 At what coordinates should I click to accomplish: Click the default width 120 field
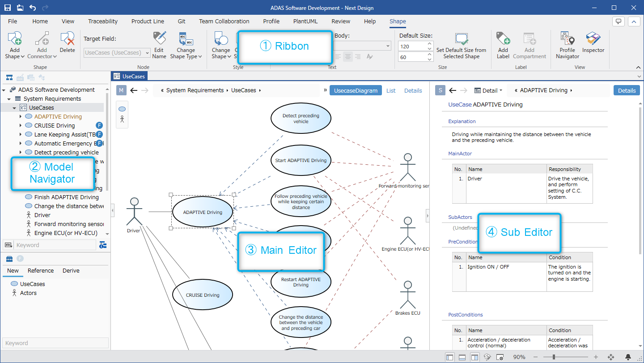coord(411,47)
